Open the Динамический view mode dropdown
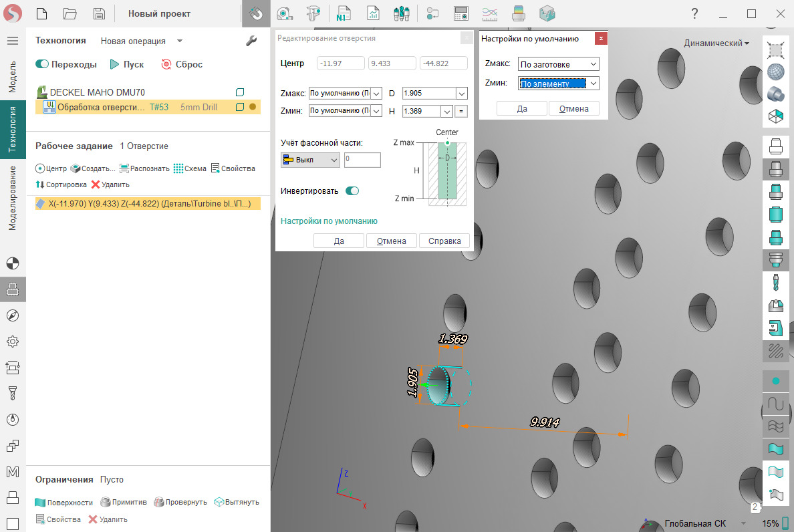 [x=716, y=43]
